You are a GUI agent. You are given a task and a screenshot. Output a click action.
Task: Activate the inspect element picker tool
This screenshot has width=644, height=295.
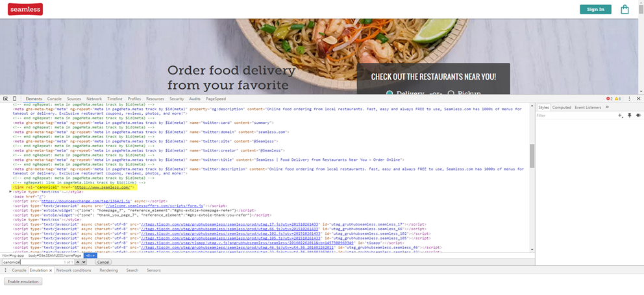coord(6,99)
